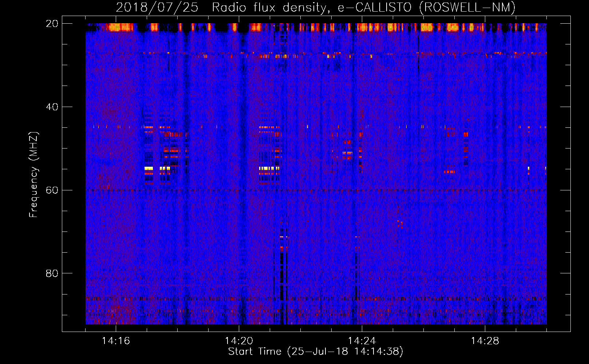Click the '80' frequency axis label
The width and height of the screenshot is (589, 364).
pyautogui.click(x=52, y=273)
